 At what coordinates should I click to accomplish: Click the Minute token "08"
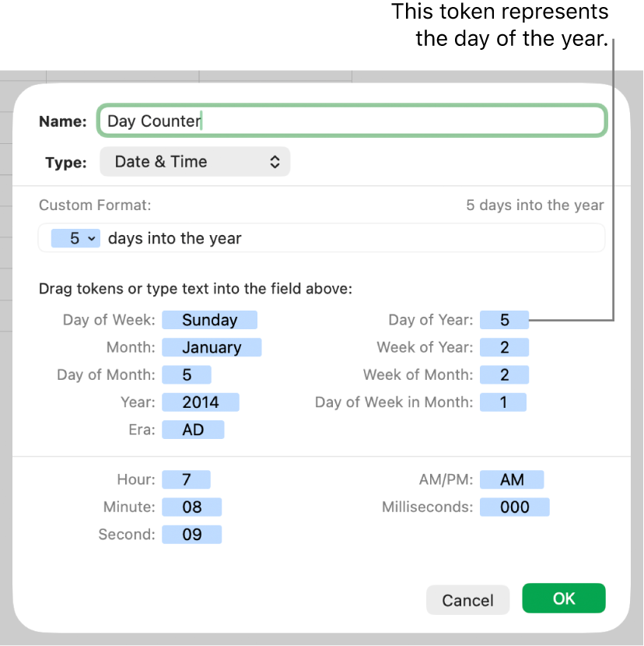click(191, 507)
